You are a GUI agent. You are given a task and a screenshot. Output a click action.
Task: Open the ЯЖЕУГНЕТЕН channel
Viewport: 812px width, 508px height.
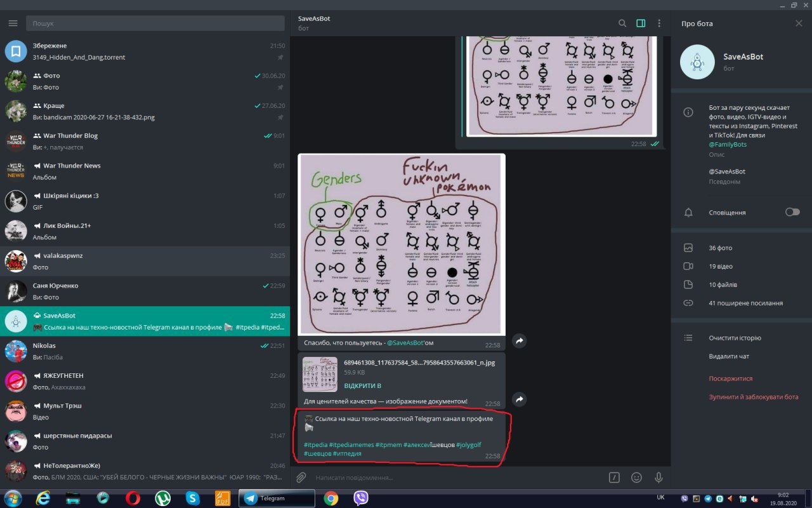pyautogui.click(x=145, y=381)
